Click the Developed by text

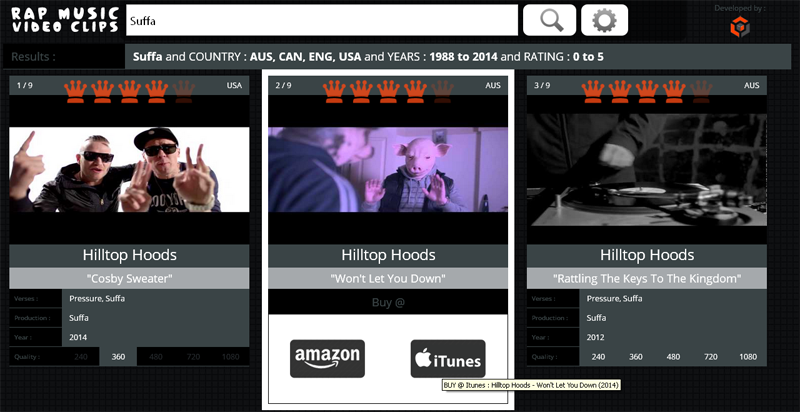tap(740, 8)
